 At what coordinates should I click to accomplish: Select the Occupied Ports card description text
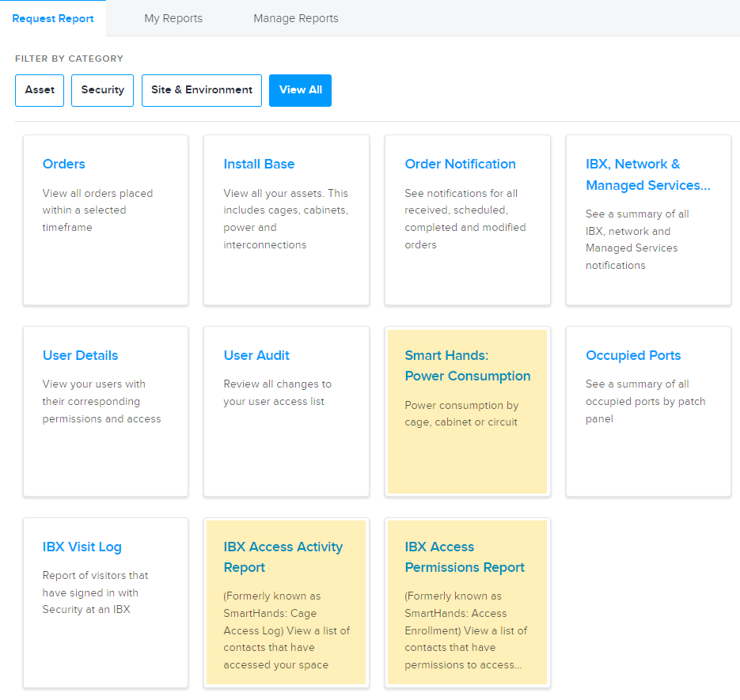pos(645,402)
